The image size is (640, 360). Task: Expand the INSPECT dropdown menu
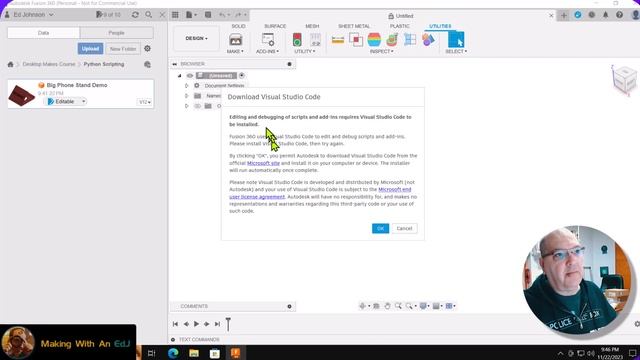[382, 51]
